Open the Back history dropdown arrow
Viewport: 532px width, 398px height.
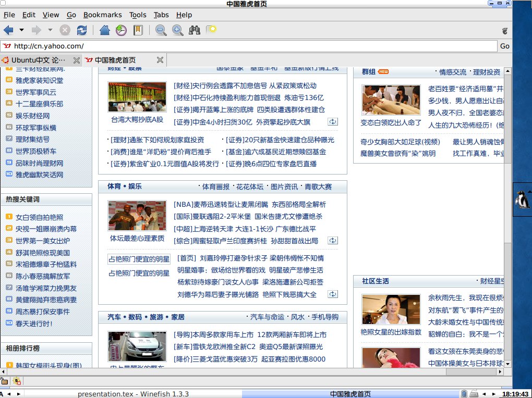[x=21, y=30]
